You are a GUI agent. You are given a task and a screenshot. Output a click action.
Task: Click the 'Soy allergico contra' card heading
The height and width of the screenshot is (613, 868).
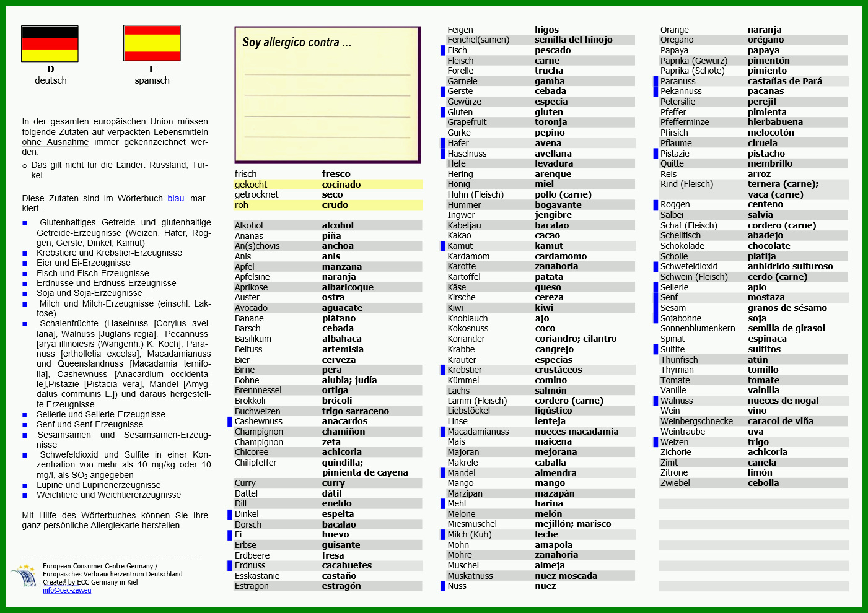297,42
